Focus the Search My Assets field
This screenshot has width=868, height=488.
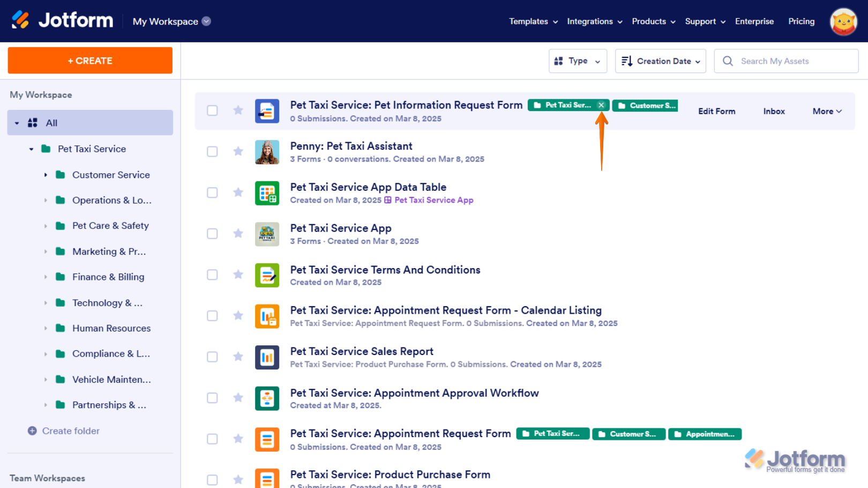(786, 61)
